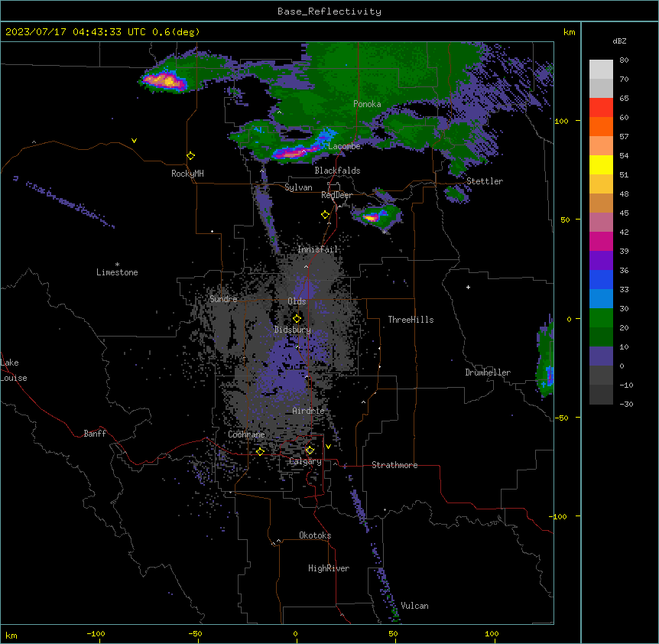Image resolution: width=659 pixels, height=644 pixels.
Task: Select the Cochrane label
Action: point(246,434)
